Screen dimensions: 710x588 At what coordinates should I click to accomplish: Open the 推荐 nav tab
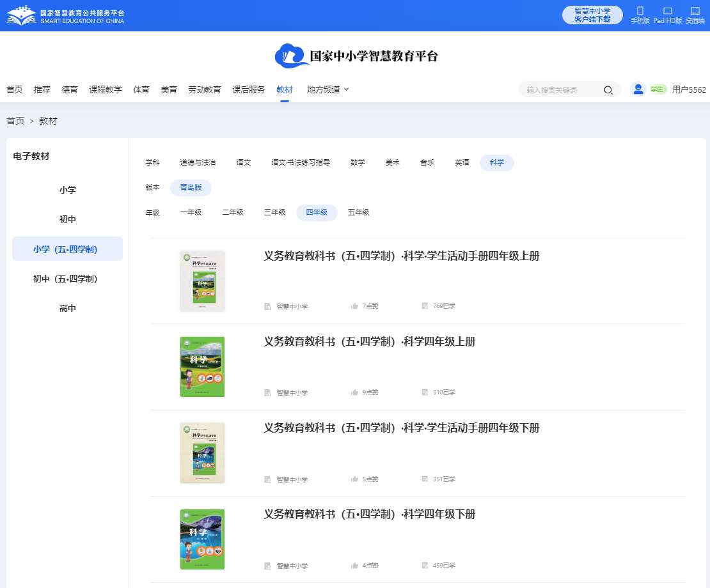(42, 89)
